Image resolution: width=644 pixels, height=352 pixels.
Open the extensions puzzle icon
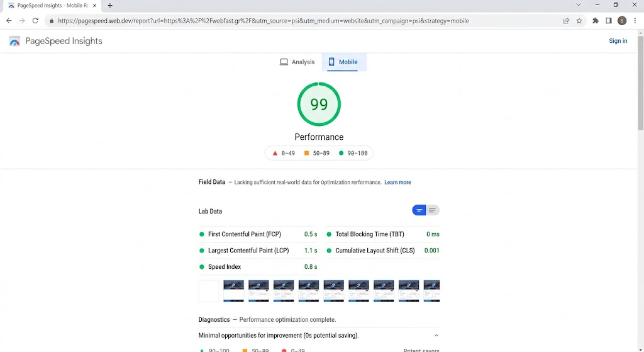click(x=596, y=21)
